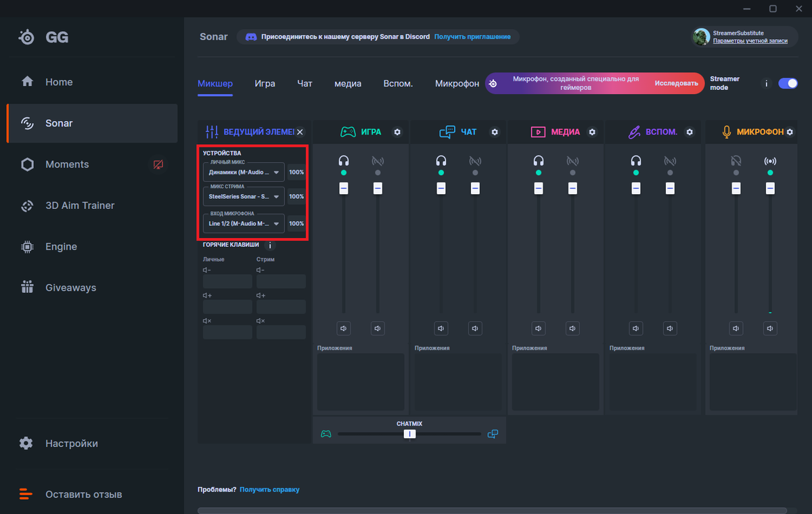Turn off Streamer mode switch
This screenshot has height=514, width=812.
click(788, 83)
